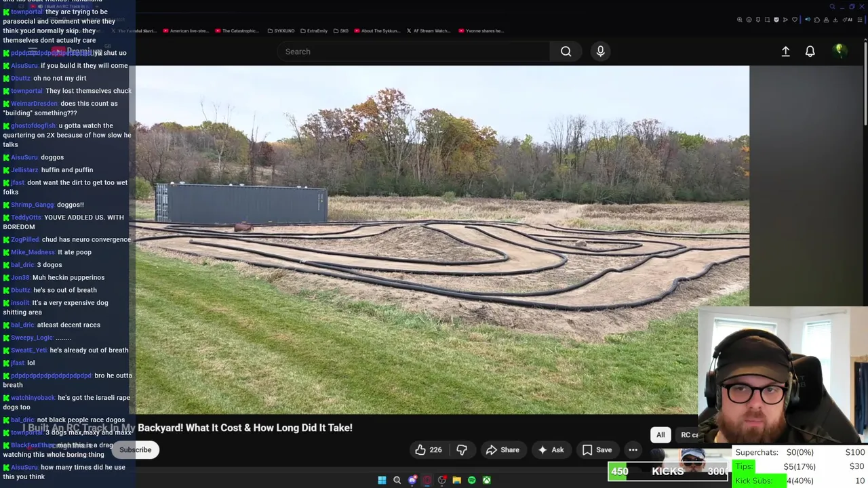Dislike the video with thumbs down
868x488 pixels.
pyautogui.click(x=462, y=449)
